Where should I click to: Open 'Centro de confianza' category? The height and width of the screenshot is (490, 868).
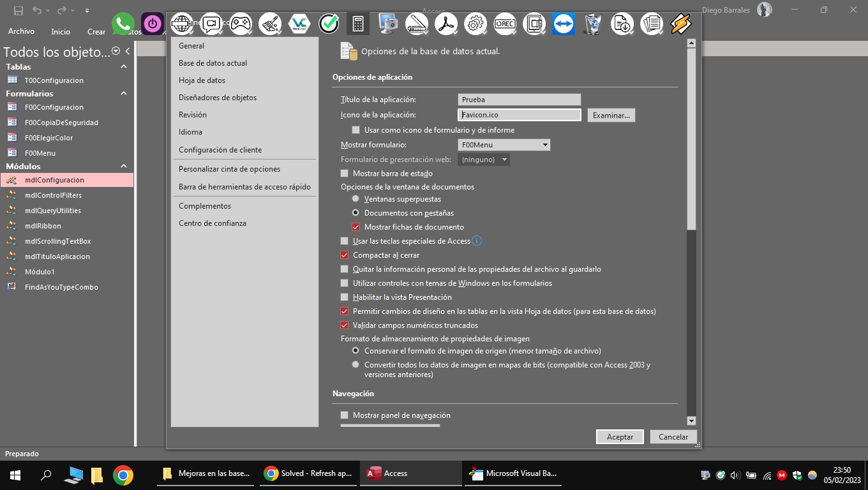pyautogui.click(x=243, y=223)
